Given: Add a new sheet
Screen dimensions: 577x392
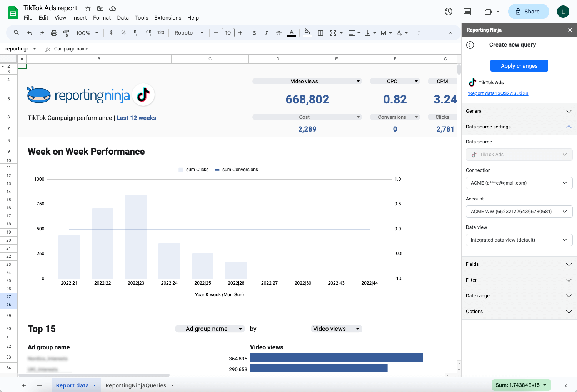Looking at the screenshot, I should 24,385.
